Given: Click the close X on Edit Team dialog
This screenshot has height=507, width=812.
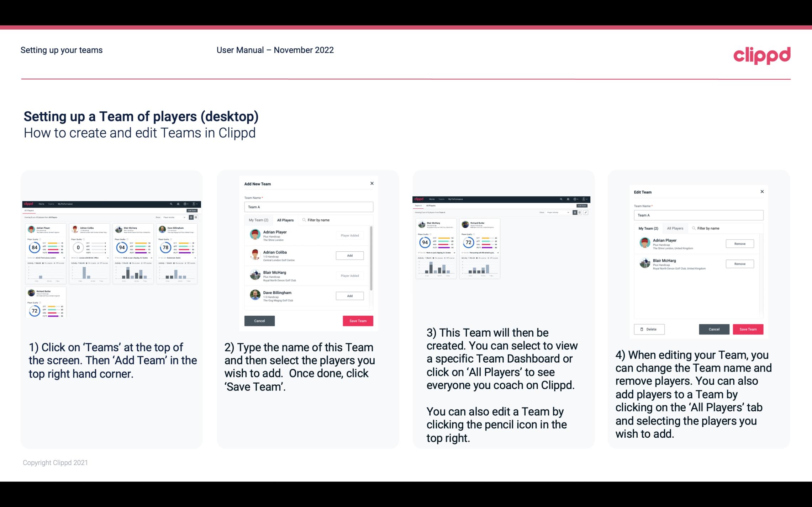Looking at the screenshot, I should click(x=761, y=192).
